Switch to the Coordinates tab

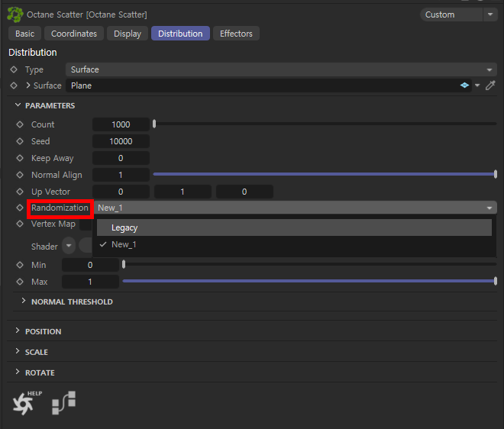tap(74, 34)
